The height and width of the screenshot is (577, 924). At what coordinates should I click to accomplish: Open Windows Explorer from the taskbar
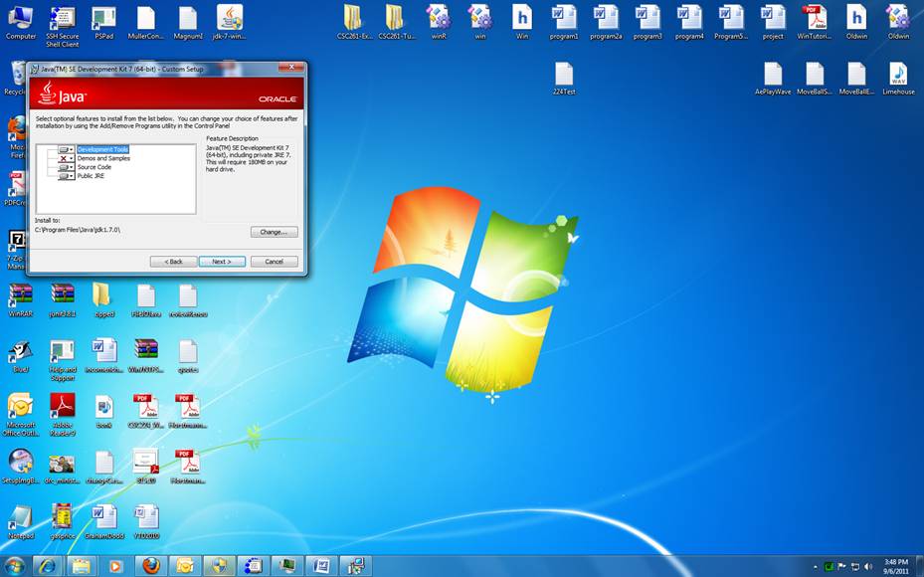coord(82,566)
